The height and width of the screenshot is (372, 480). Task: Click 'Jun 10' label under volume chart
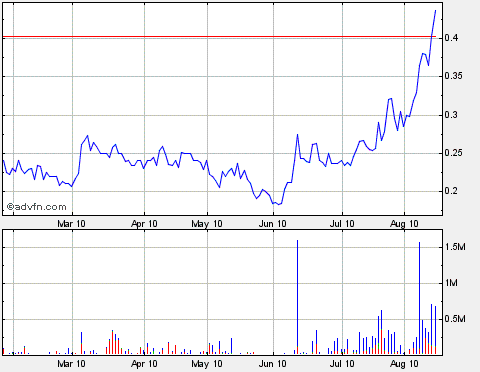273,364
